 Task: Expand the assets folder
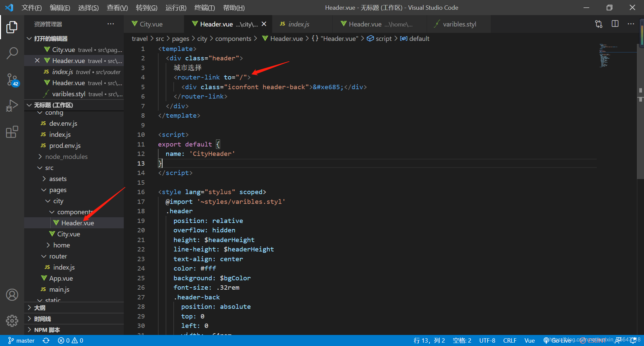pos(74,179)
